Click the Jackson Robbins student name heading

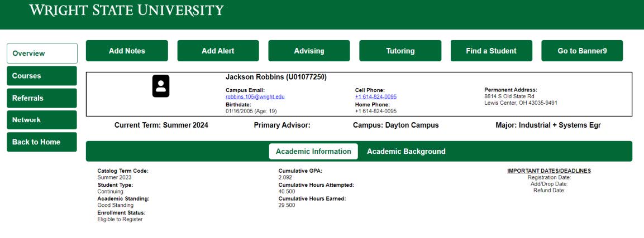pos(276,77)
